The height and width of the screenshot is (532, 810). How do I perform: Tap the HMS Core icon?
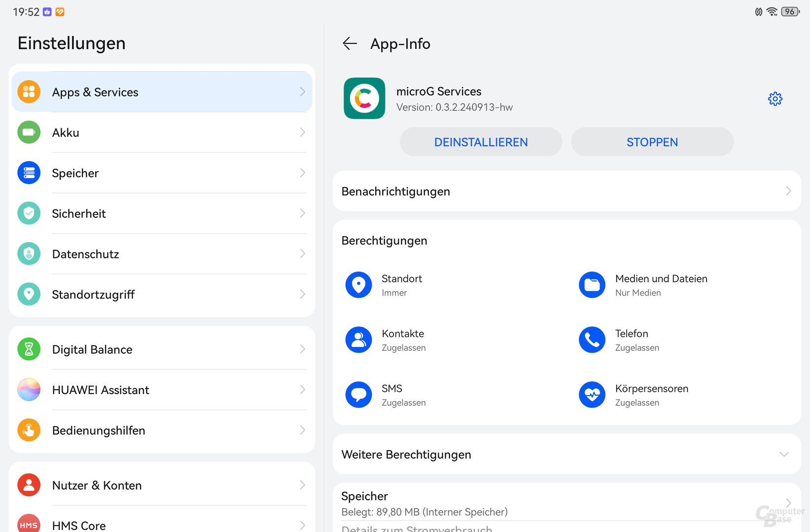pyautogui.click(x=29, y=523)
